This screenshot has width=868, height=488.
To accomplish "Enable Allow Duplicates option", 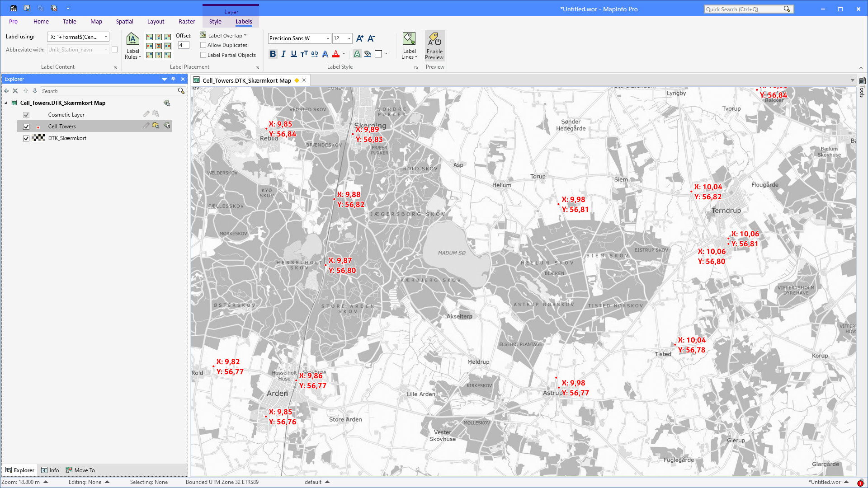I will pyautogui.click(x=203, y=45).
